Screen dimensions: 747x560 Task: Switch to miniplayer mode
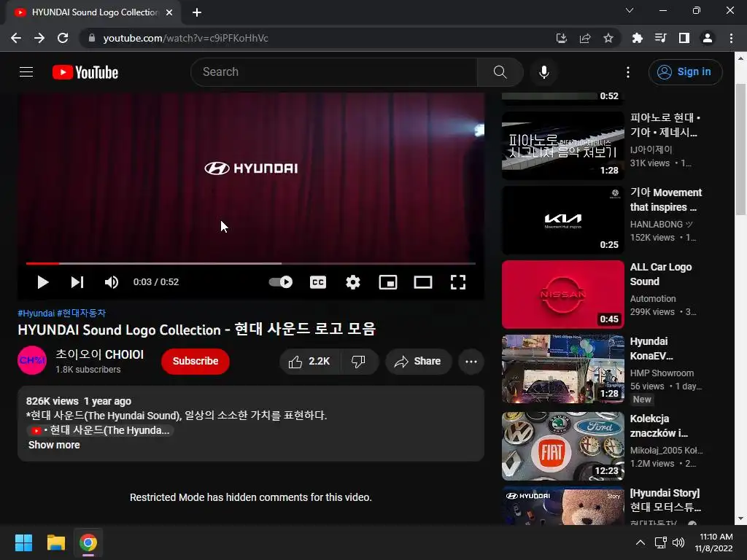[388, 282]
